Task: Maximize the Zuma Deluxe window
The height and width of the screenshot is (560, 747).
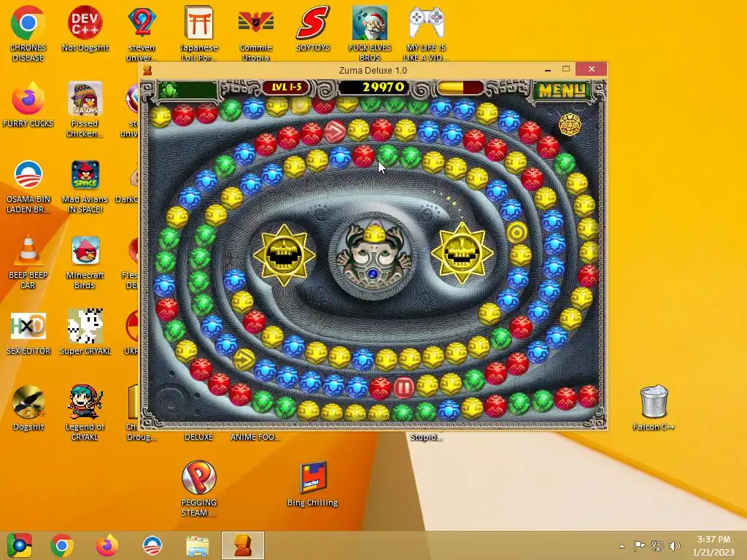Action: click(x=566, y=69)
